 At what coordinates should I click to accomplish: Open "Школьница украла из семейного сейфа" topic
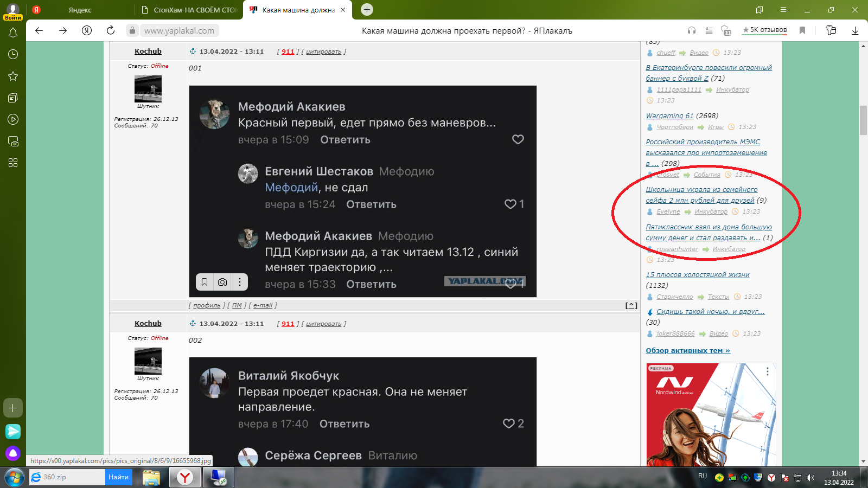(701, 195)
